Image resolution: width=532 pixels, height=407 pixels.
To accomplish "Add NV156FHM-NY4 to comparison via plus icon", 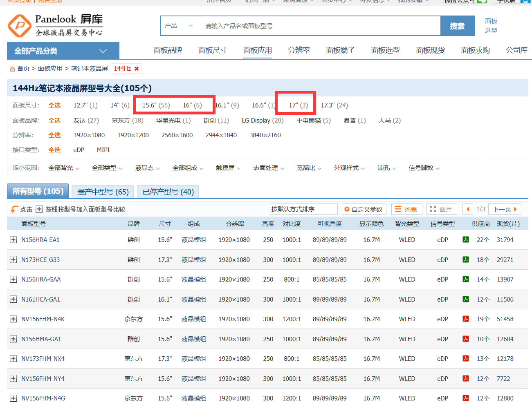I will 13,379.
